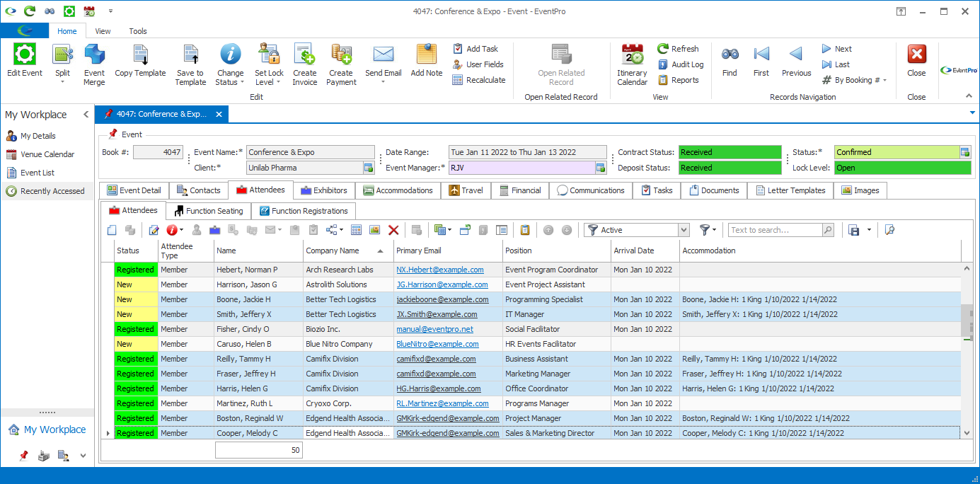
Task: Sort by the Company Name column header
Action: tap(348, 250)
